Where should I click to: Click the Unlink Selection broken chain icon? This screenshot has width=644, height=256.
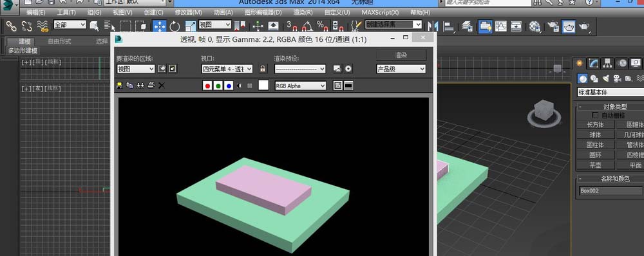[26, 26]
